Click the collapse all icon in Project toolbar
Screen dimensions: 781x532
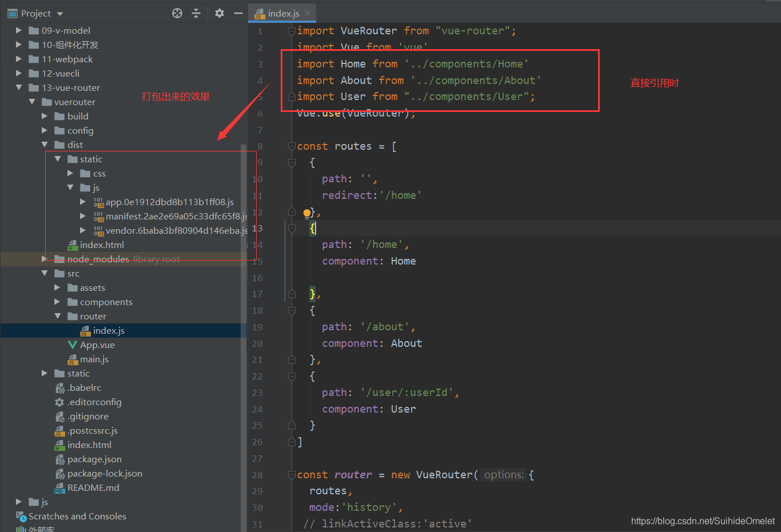point(196,13)
